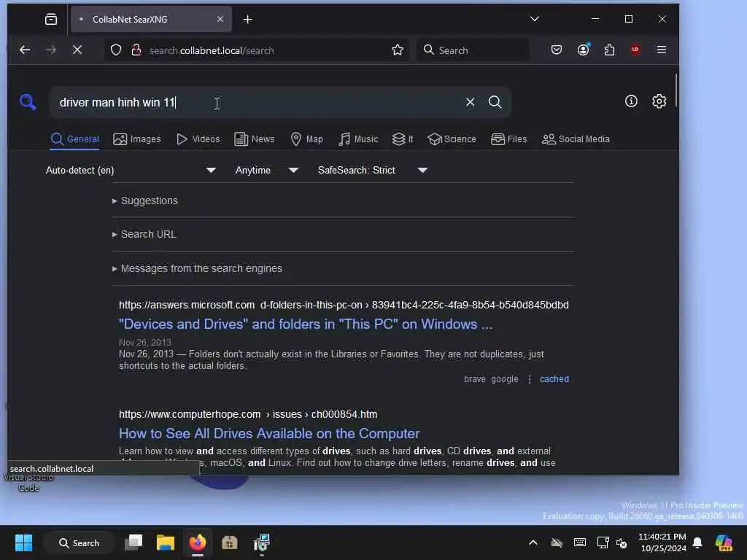Click the answers.microsoft.com result URL
747x560 pixels.
coord(344,305)
